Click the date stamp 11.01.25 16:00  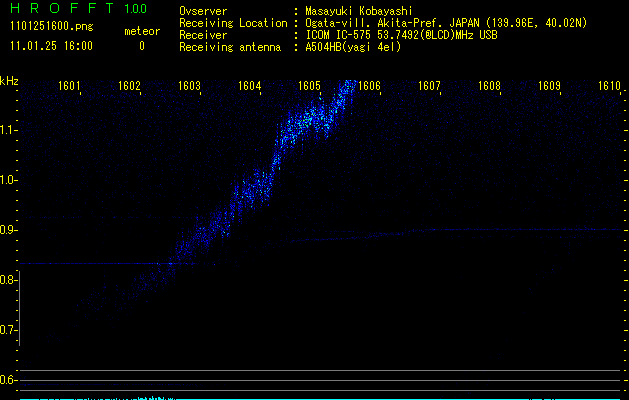(x=51, y=46)
